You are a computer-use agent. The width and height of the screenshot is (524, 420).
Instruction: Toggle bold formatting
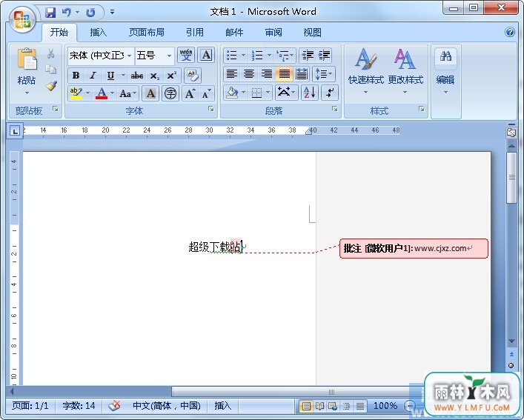(x=76, y=76)
